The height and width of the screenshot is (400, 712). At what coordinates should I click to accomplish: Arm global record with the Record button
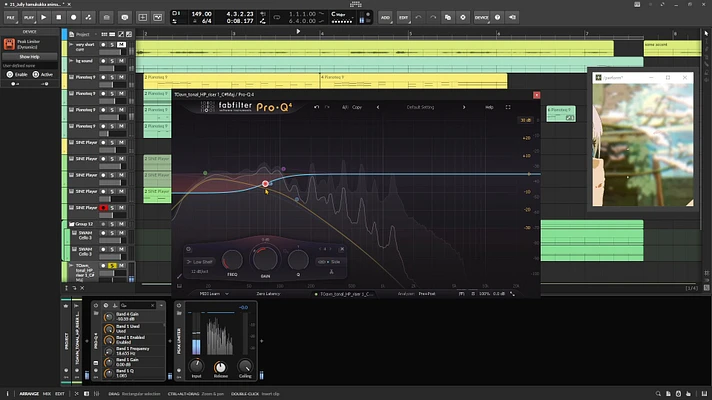(74, 17)
